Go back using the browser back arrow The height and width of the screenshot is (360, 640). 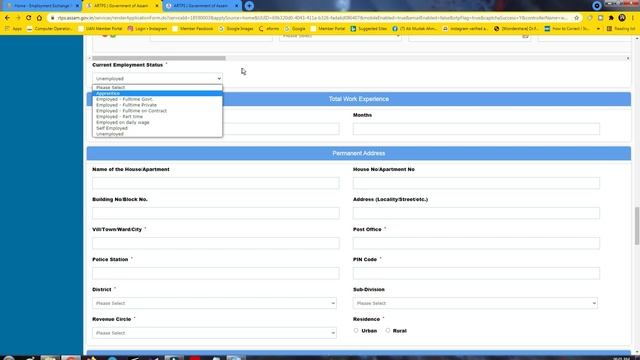coord(7,18)
